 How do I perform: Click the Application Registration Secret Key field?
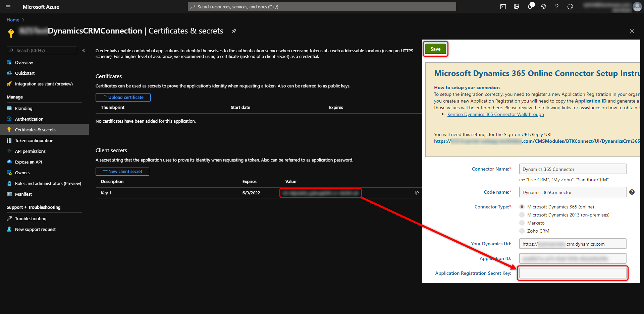[573, 273]
